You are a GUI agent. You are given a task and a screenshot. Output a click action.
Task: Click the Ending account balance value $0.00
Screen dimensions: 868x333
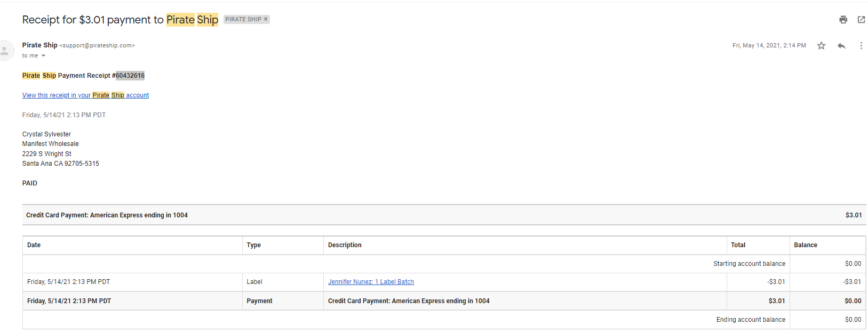(853, 320)
